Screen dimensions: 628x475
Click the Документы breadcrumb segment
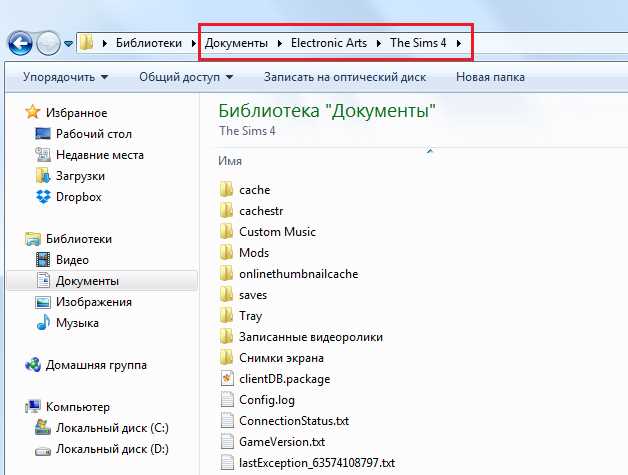coord(236,43)
